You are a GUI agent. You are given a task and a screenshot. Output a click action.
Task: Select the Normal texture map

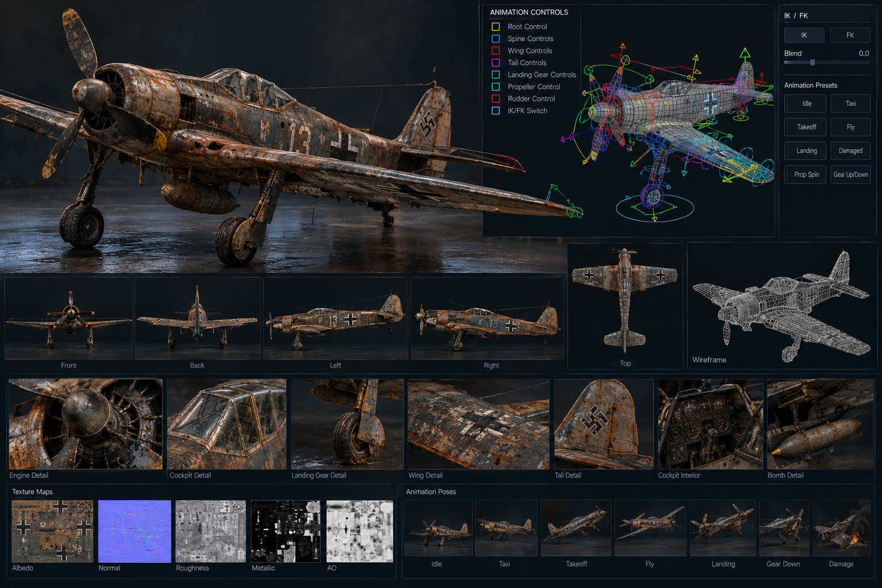[135, 531]
